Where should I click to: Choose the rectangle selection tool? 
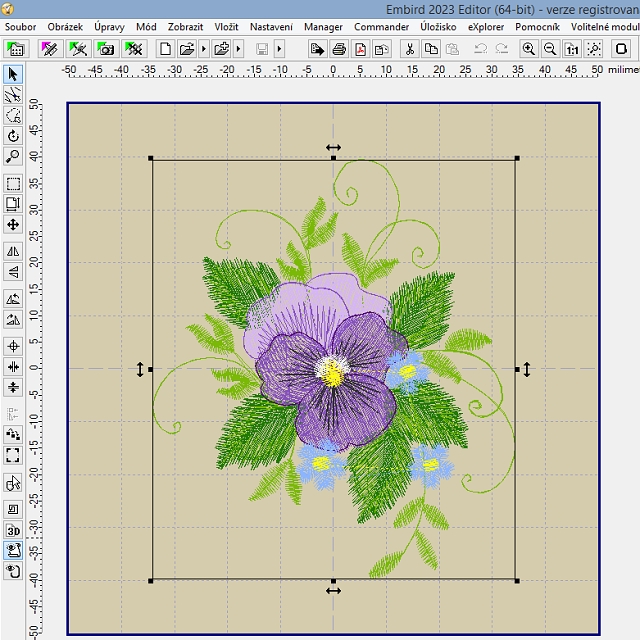coord(13,184)
